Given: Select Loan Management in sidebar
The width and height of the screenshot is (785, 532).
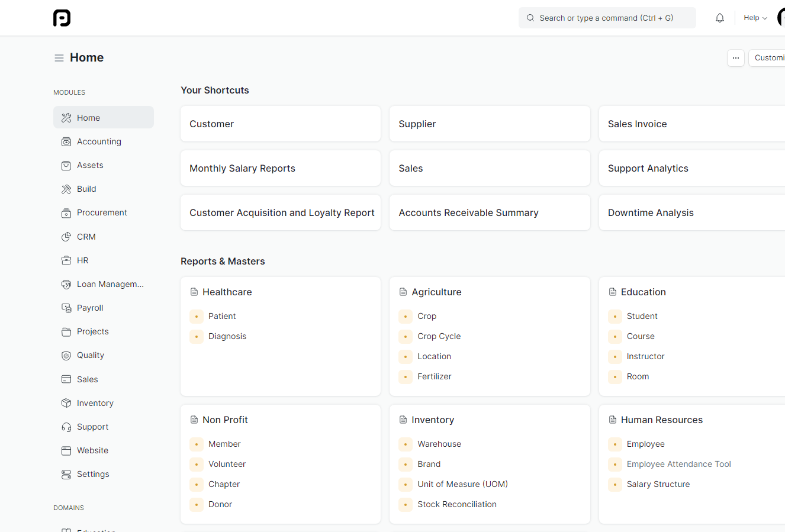Looking at the screenshot, I should pos(110,284).
